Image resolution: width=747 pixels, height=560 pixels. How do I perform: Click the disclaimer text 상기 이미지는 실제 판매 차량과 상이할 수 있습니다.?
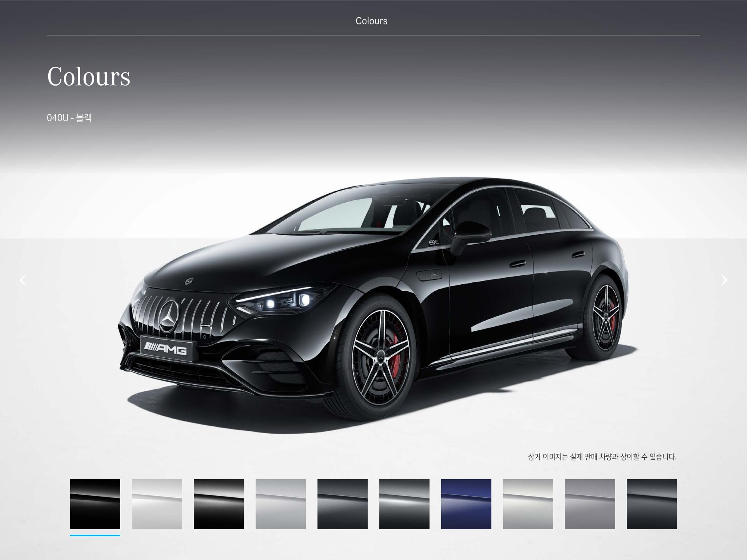click(x=602, y=457)
